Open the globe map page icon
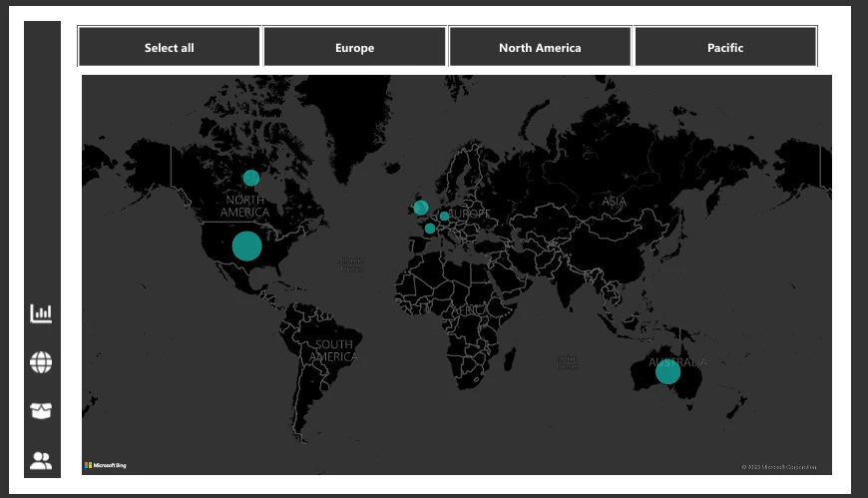 pos(41,362)
